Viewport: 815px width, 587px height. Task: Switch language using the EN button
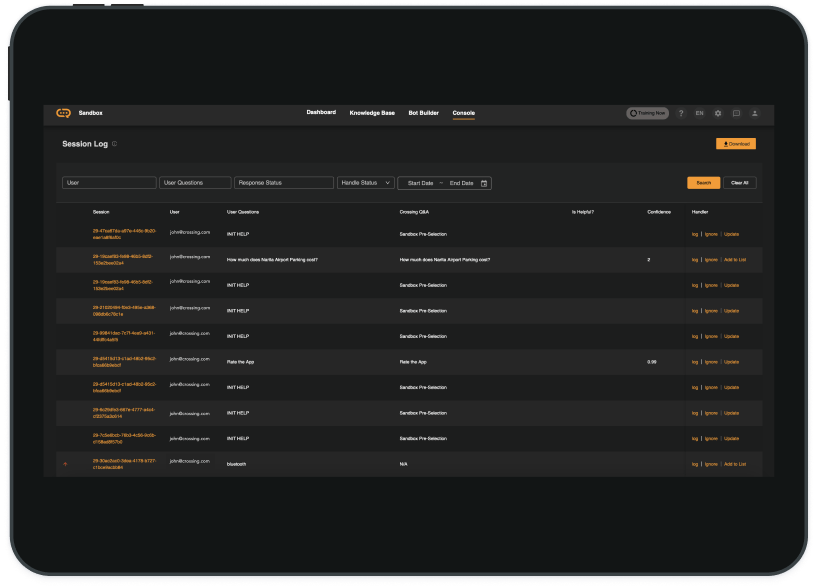pyautogui.click(x=700, y=113)
